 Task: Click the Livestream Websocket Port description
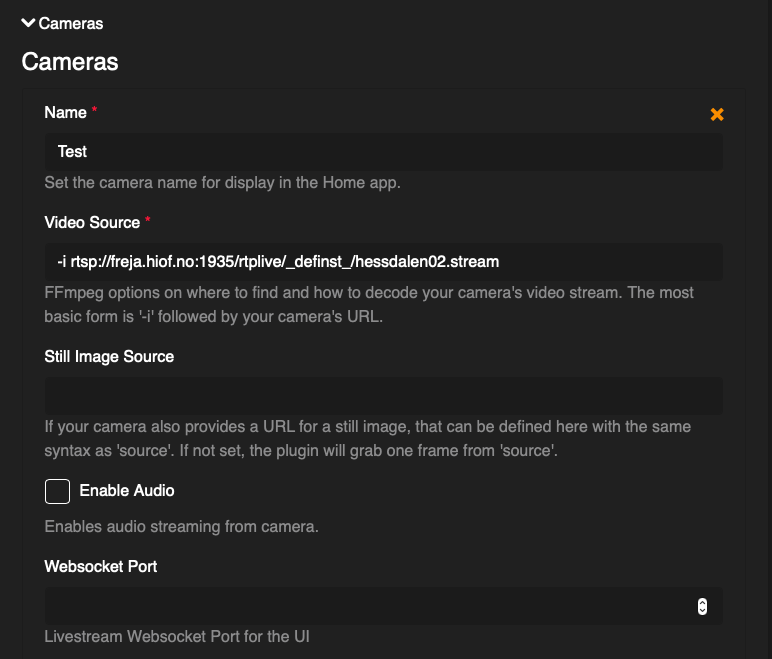(x=185, y=636)
